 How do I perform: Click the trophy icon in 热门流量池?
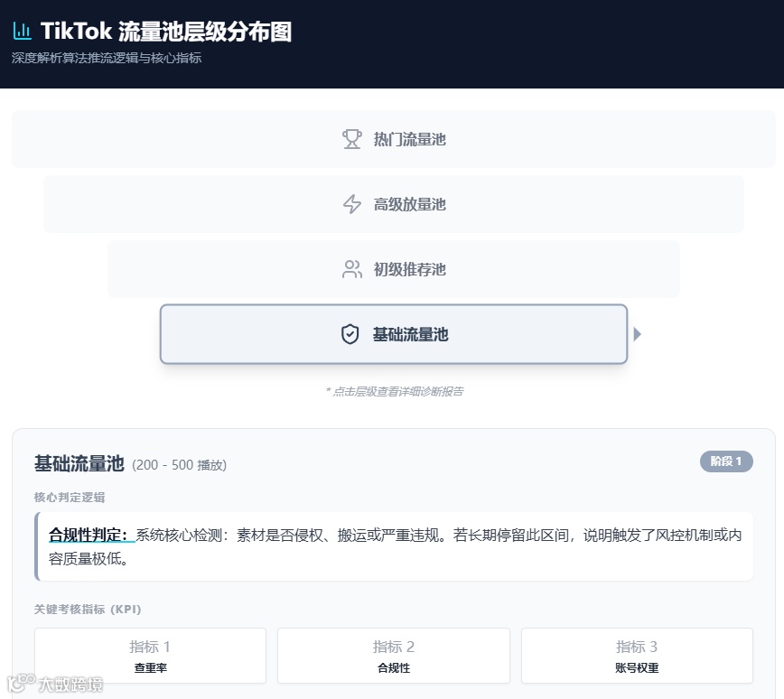pos(352,139)
